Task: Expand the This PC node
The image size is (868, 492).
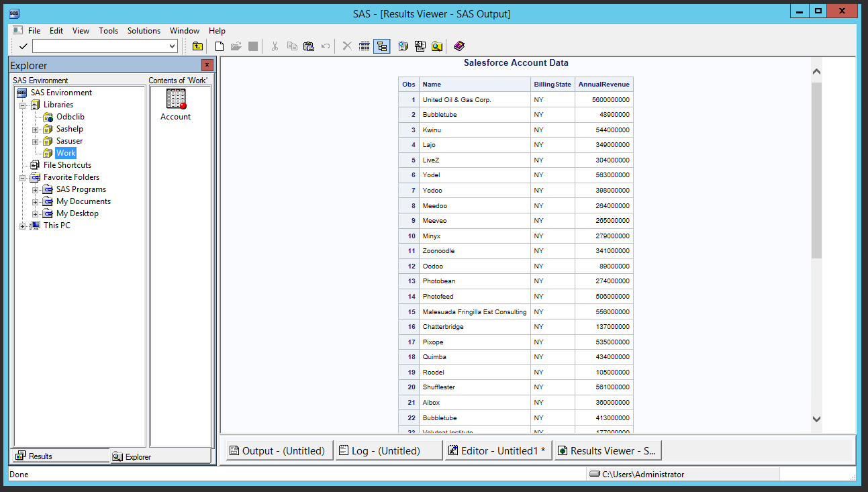Action: (x=21, y=225)
